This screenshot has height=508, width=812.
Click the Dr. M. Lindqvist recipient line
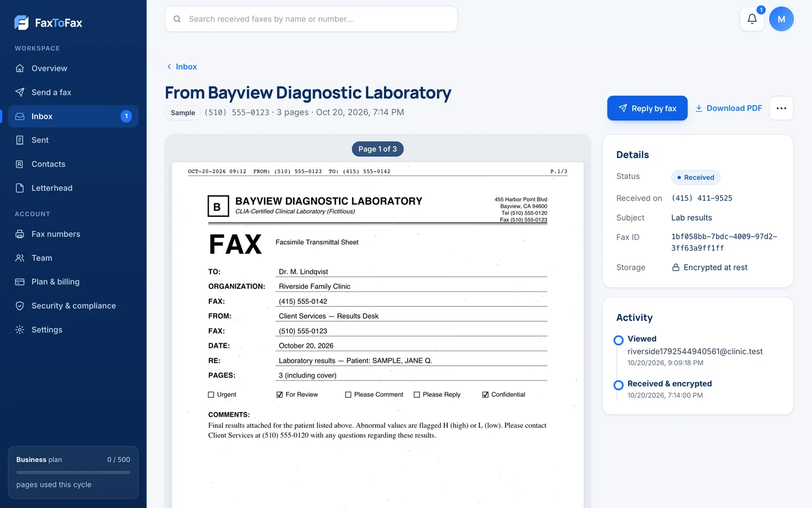click(412, 271)
